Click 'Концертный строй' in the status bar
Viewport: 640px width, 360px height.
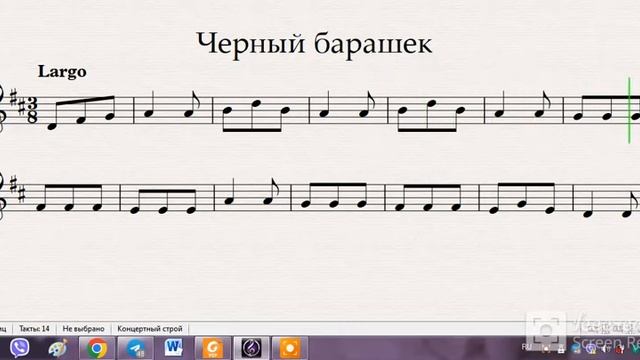[150, 329]
